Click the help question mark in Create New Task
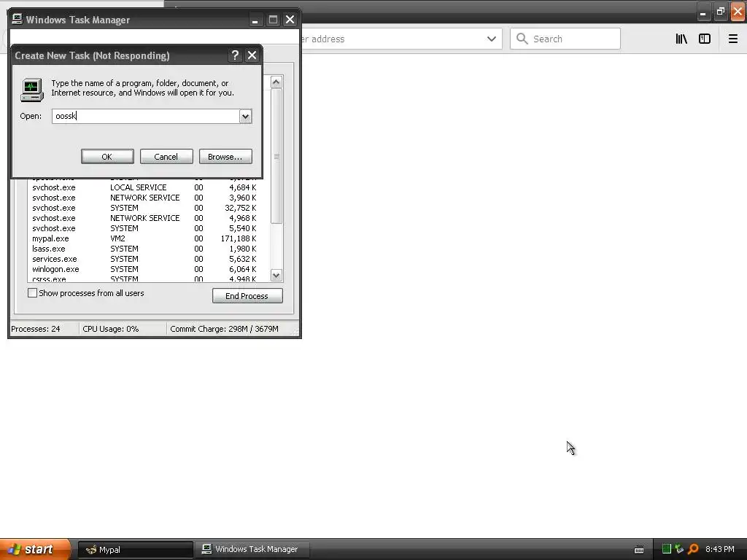747x560 pixels. point(235,55)
